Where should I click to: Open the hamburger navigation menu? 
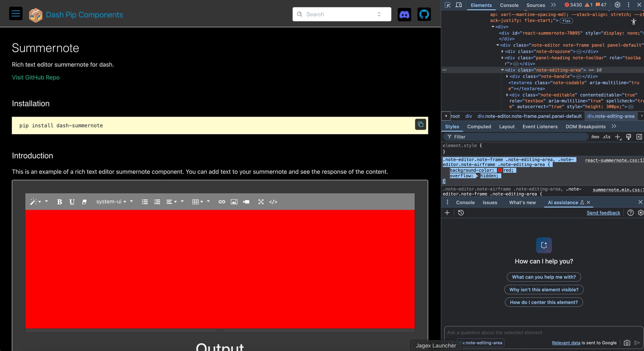(16, 14)
